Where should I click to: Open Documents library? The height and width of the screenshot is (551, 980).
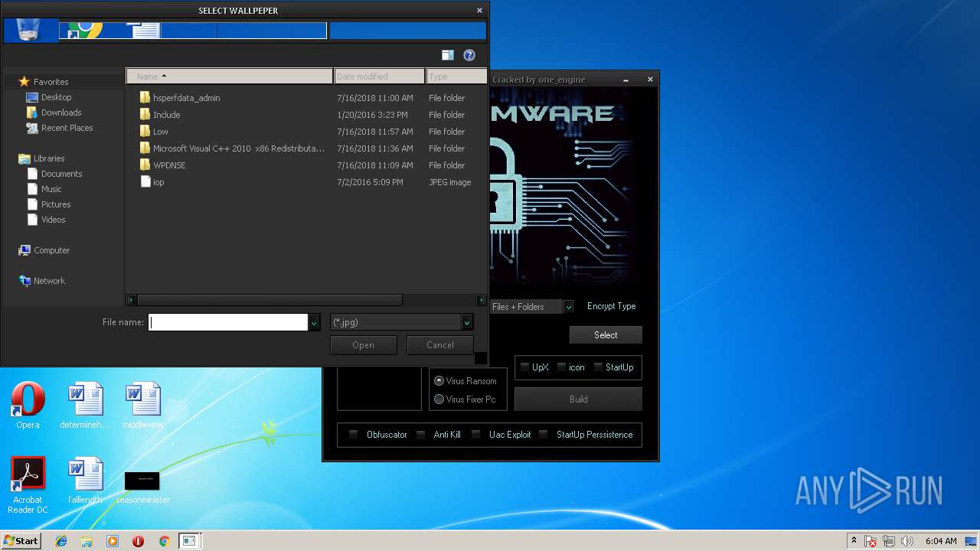[54, 174]
